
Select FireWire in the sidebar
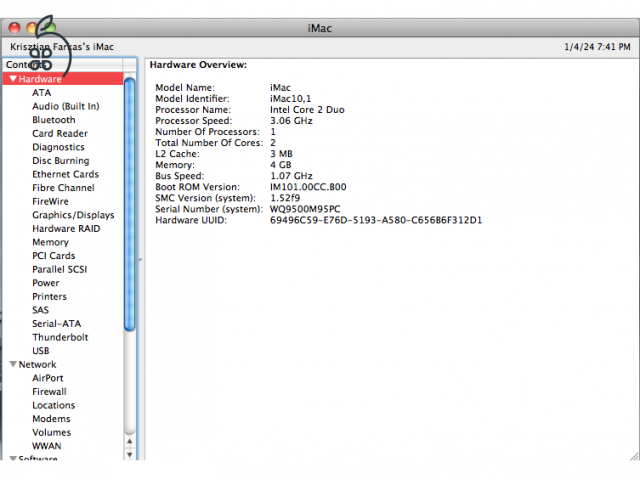click(51, 201)
